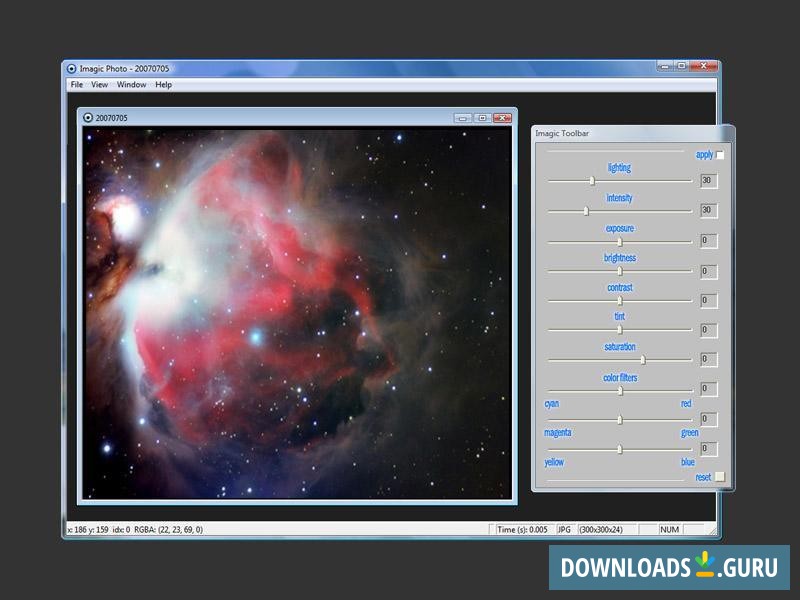The width and height of the screenshot is (800, 600).
Task: Close the 20070705 image window
Action: tap(503, 118)
